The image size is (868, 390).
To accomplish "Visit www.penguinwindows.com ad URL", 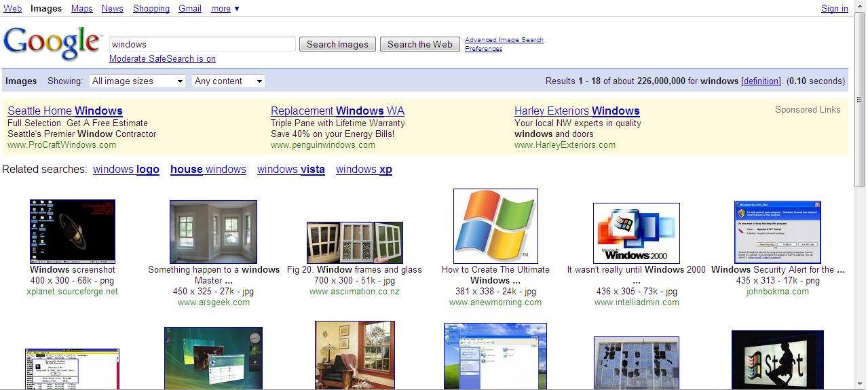I will tap(323, 144).
